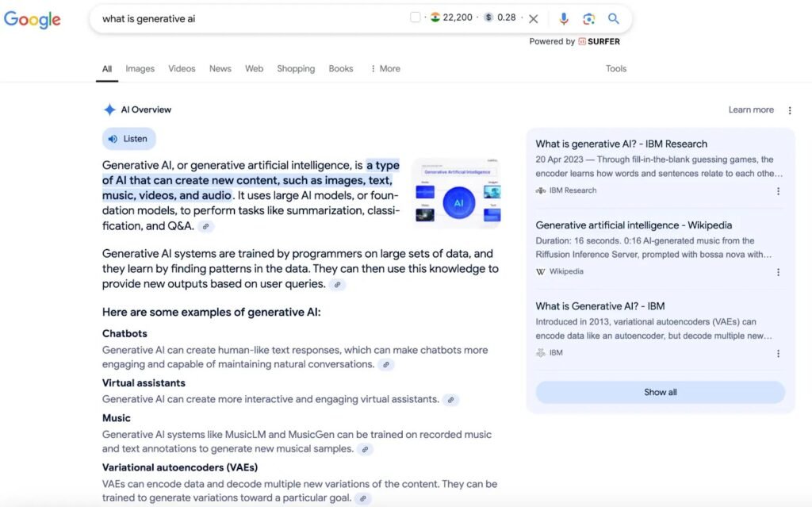Click the 'Chatbots' heading
Screen dimensions: 812x507
click(124, 334)
